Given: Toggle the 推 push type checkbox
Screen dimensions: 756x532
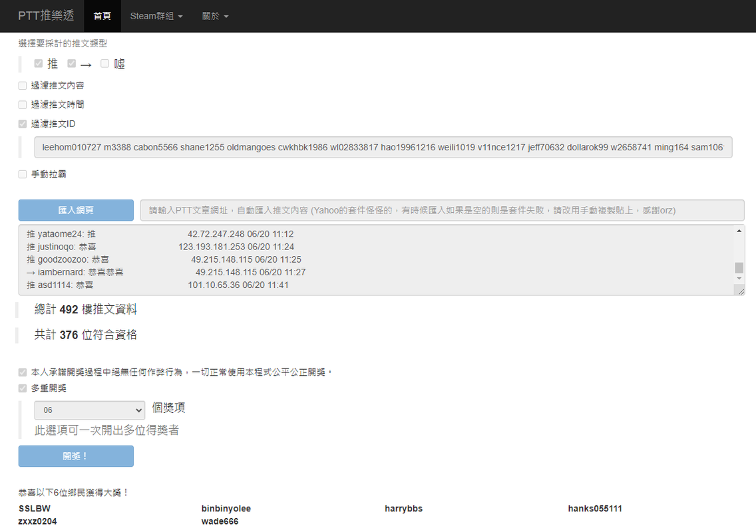Looking at the screenshot, I should click(x=39, y=63).
